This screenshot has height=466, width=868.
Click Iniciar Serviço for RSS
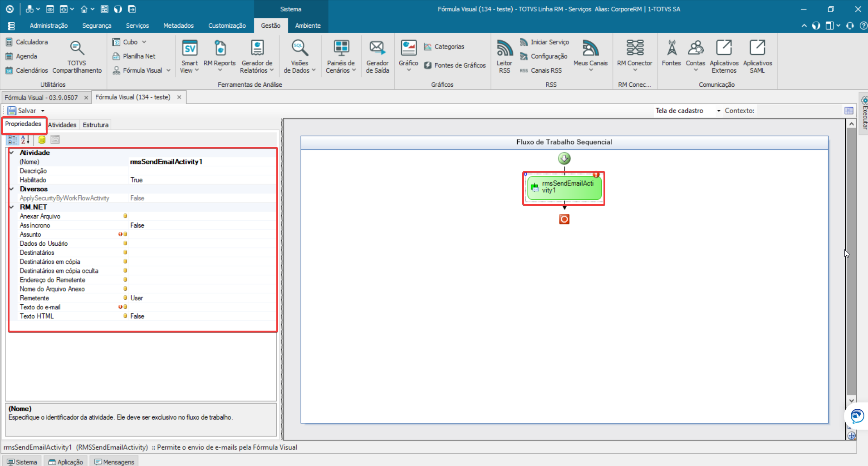pyautogui.click(x=544, y=42)
